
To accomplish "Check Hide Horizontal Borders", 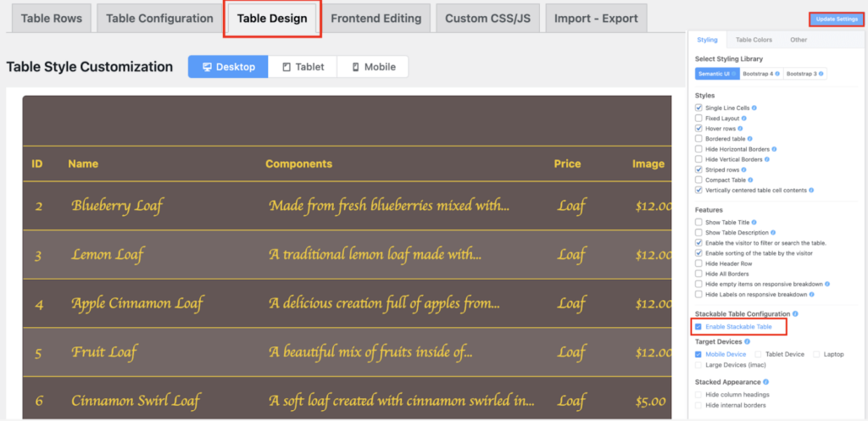I will [698, 149].
